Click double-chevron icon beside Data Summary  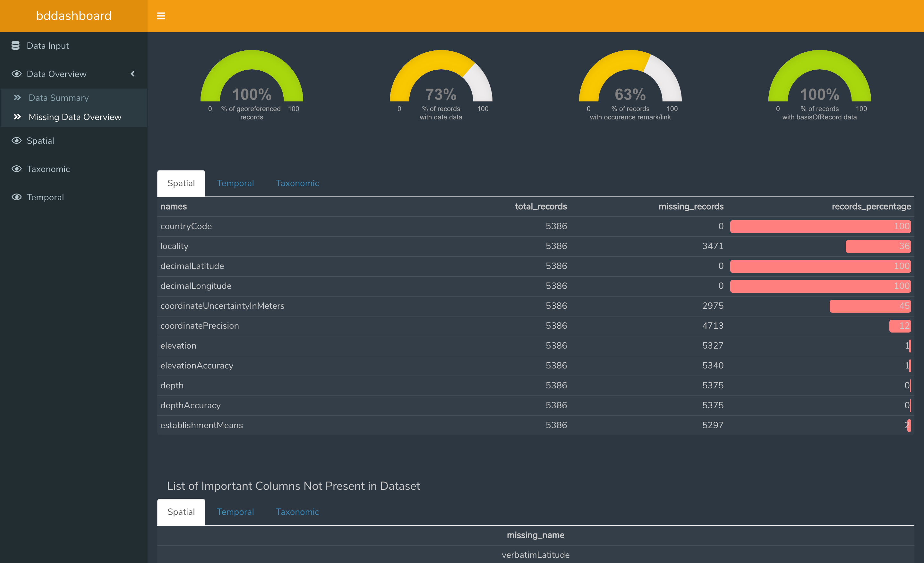17,98
